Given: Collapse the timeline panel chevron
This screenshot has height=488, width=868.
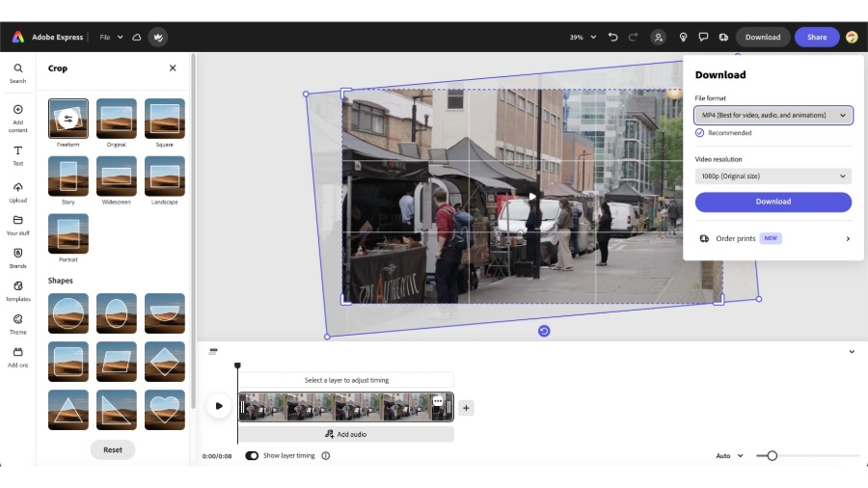Looking at the screenshot, I should (852, 352).
